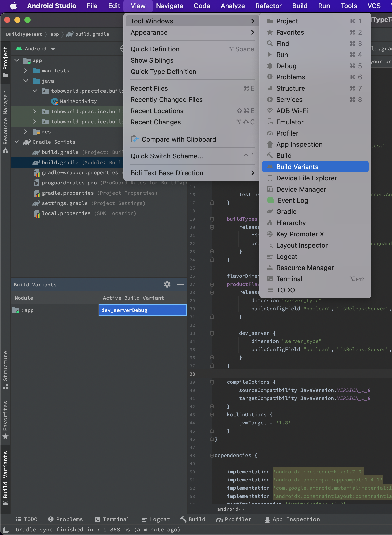The image size is (392, 535).
Task: Click the ADB Wi-Fi icon
Action: (270, 111)
